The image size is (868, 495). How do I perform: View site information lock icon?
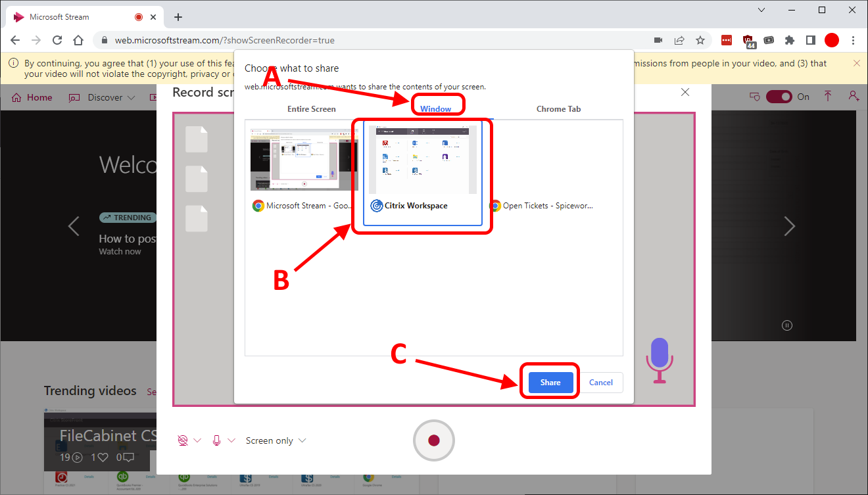104,40
